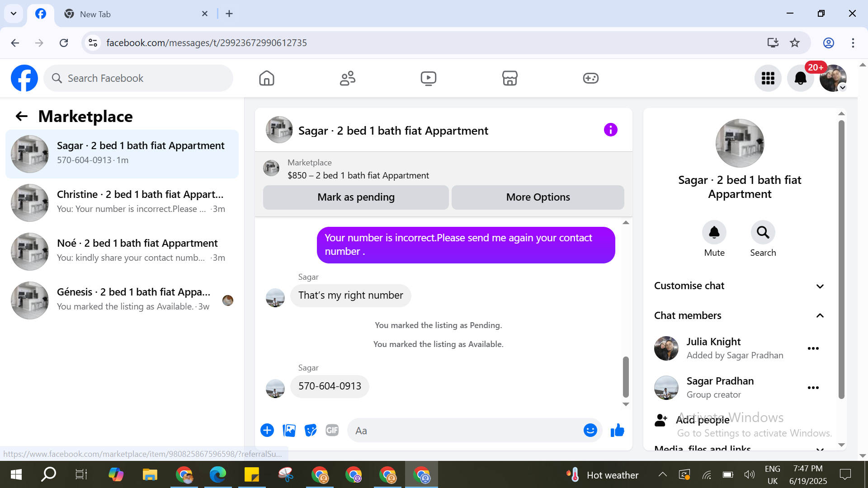The image size is (868, 488).
Task: Go back to the previous page
Action: point(15,43)
